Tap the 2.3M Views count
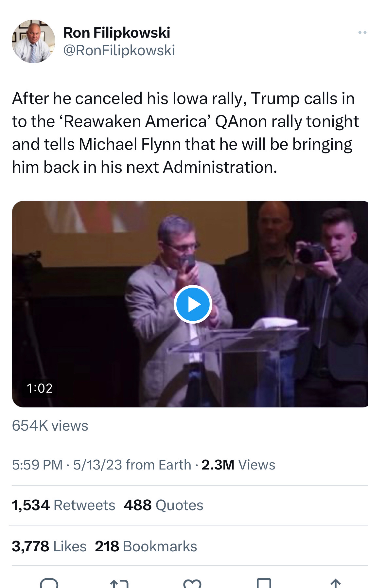Image resolution: width=368 pixels, height=588 pixels. point(238,465)
